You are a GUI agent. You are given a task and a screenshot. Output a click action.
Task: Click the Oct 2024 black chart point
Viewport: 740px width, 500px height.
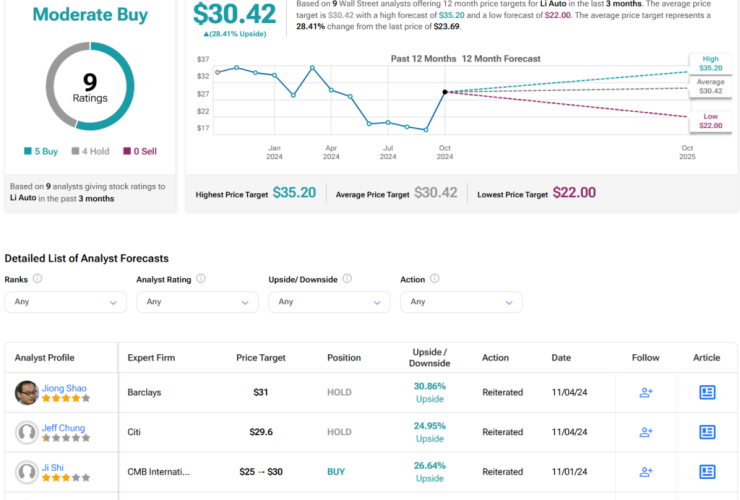click(445, 92)
